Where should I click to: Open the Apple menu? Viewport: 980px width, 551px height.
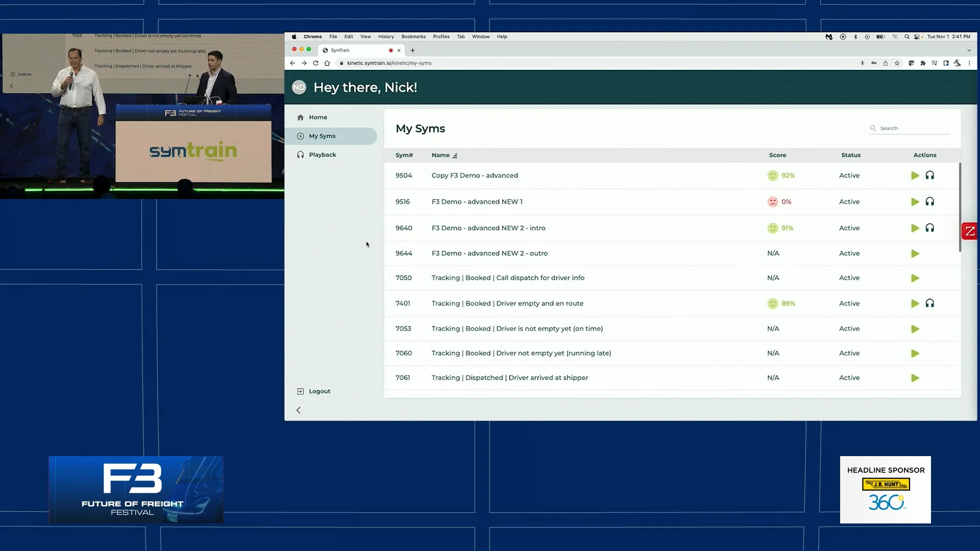pos(294,37)
